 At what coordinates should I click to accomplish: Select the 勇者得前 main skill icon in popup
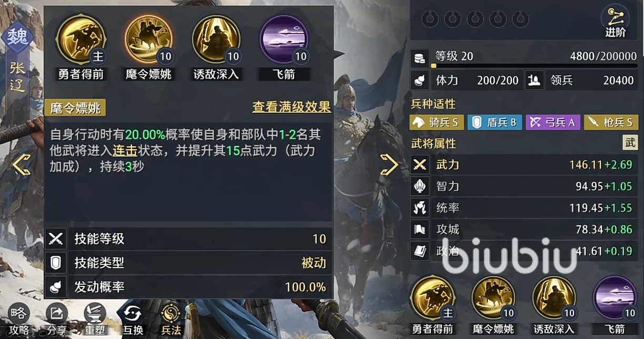(x=81, y=39)
